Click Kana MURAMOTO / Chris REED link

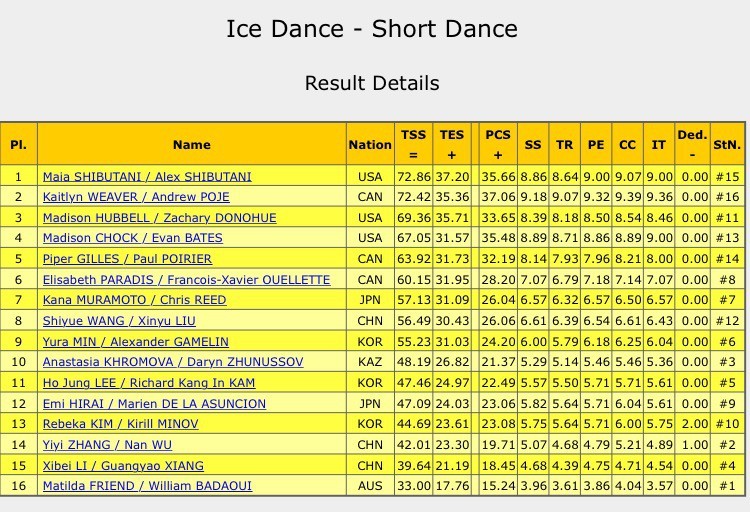(134, 300)
